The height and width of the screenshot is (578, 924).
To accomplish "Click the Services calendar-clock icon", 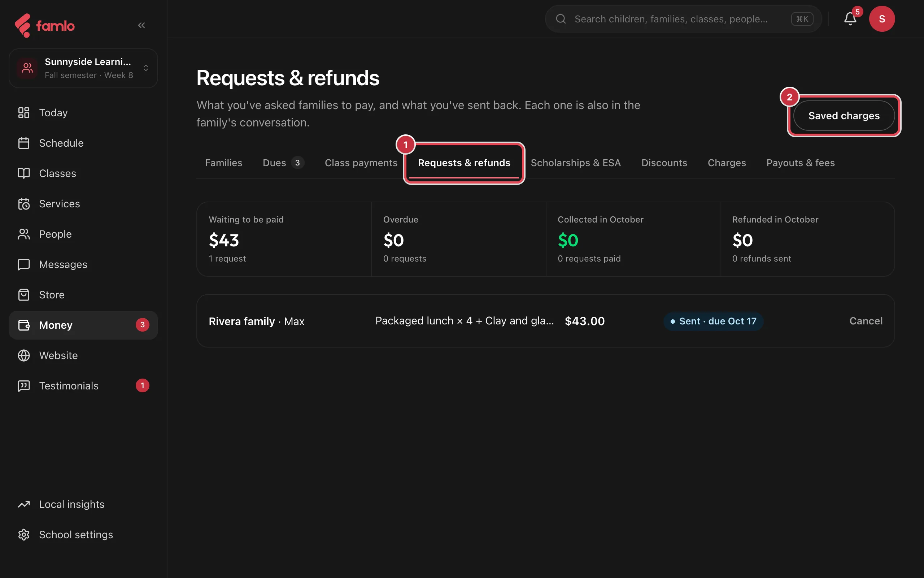I will pos(24,204).
